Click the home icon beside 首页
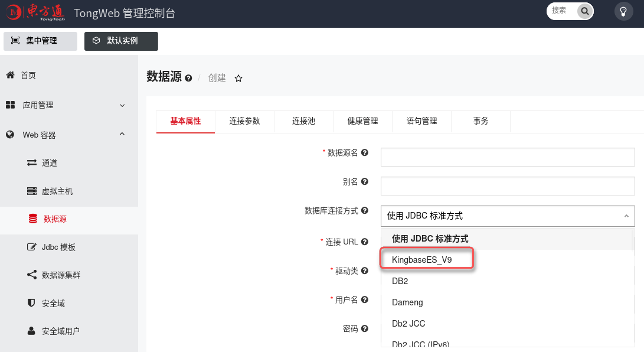 (x=10, y=75)
